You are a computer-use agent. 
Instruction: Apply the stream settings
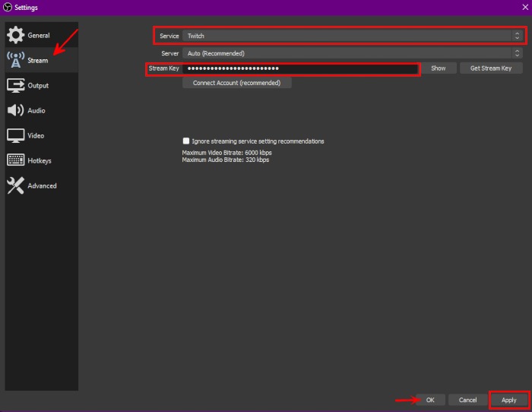pyautogui.click(x=508, y=400)
